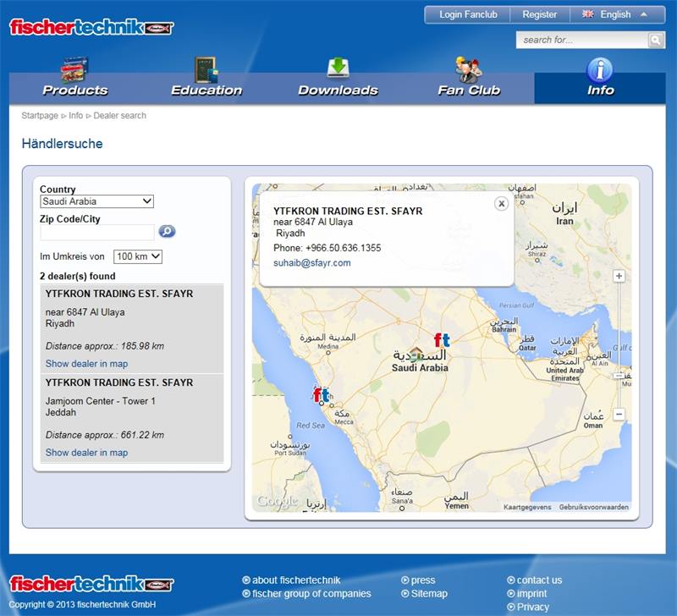Zoom out the map with minus button

click(619, 414)
